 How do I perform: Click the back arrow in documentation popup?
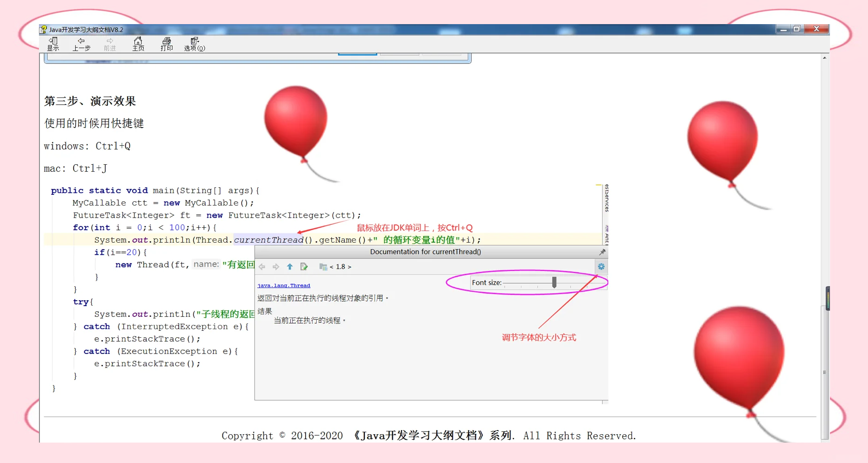pyautogui.click(x=262, y=267)
